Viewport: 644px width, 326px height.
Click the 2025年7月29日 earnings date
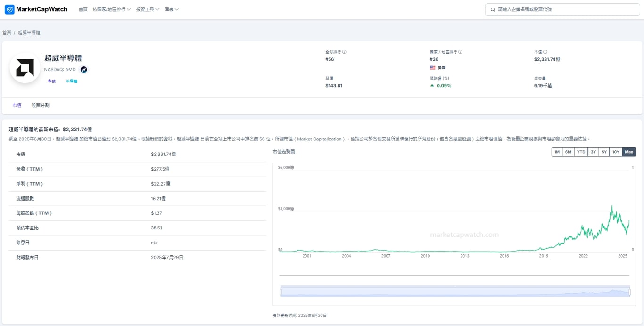(167, 258)
